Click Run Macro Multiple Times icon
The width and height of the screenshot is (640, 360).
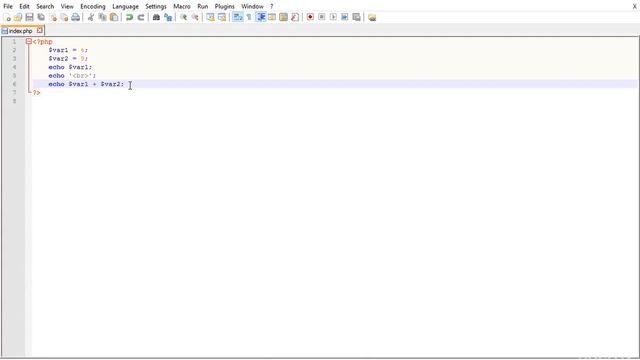[x=344, y=17]
